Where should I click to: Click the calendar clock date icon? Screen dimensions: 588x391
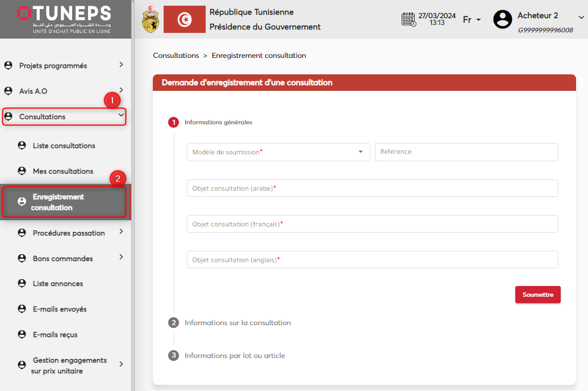click(x=408, y=19)
